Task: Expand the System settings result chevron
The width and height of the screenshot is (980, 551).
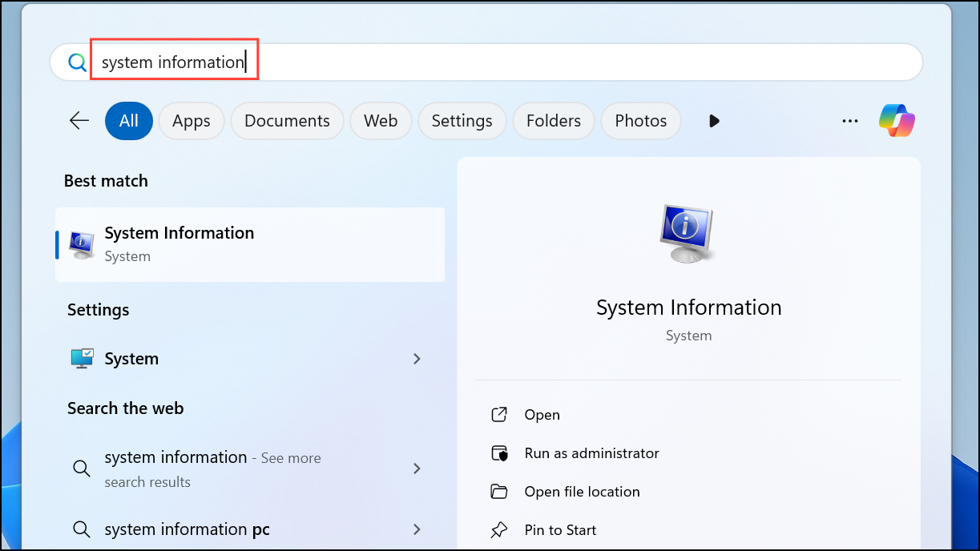Action: [x=417, y=358]
